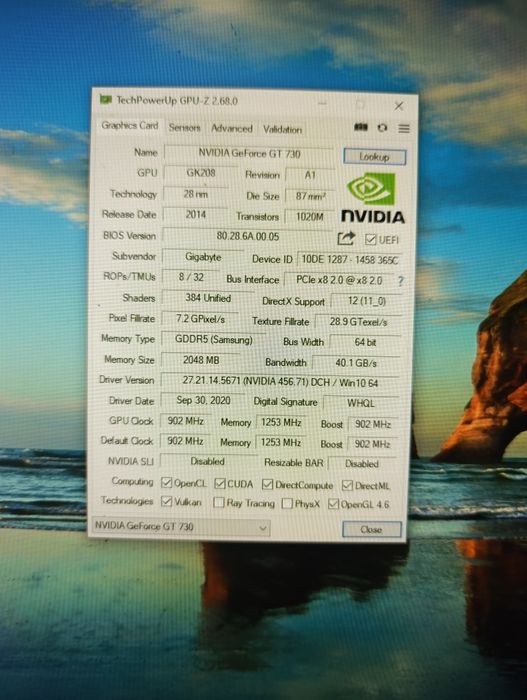Open the hamburger menu icon
The width and height of the screenshot is (527, 700).
[404, 129]
